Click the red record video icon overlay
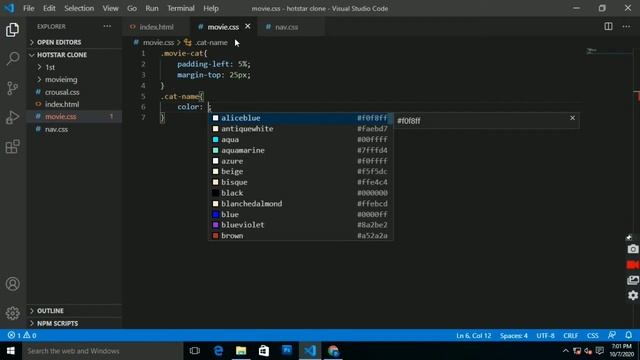Screen dimensions: 640x360 tap(633, 265)
